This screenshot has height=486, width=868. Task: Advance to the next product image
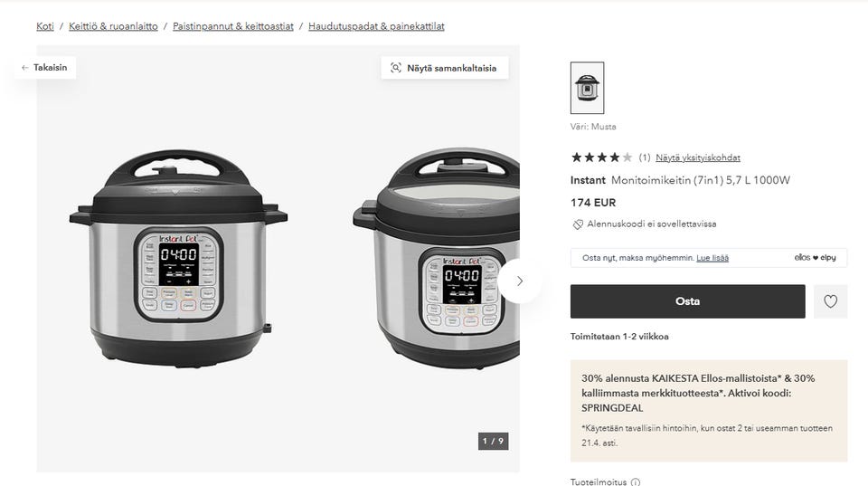tap(519, 281)
